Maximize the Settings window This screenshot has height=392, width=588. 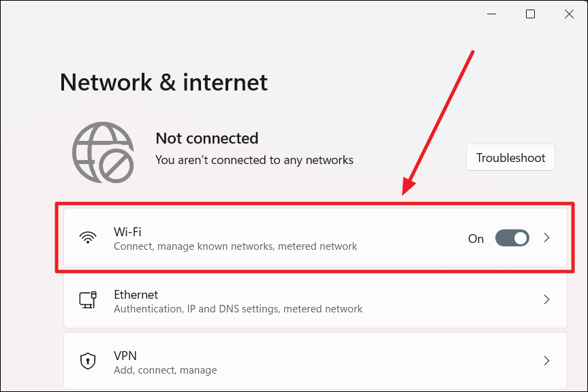pyautogui.click(x=530, y=13)
